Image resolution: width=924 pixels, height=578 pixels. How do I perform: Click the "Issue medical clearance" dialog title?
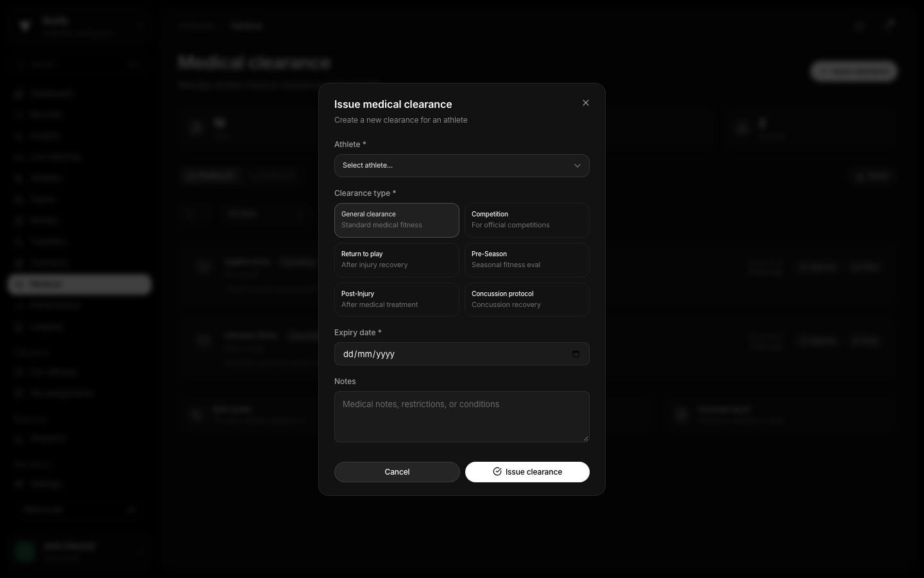pyautogui.click(x=393, y=104)
